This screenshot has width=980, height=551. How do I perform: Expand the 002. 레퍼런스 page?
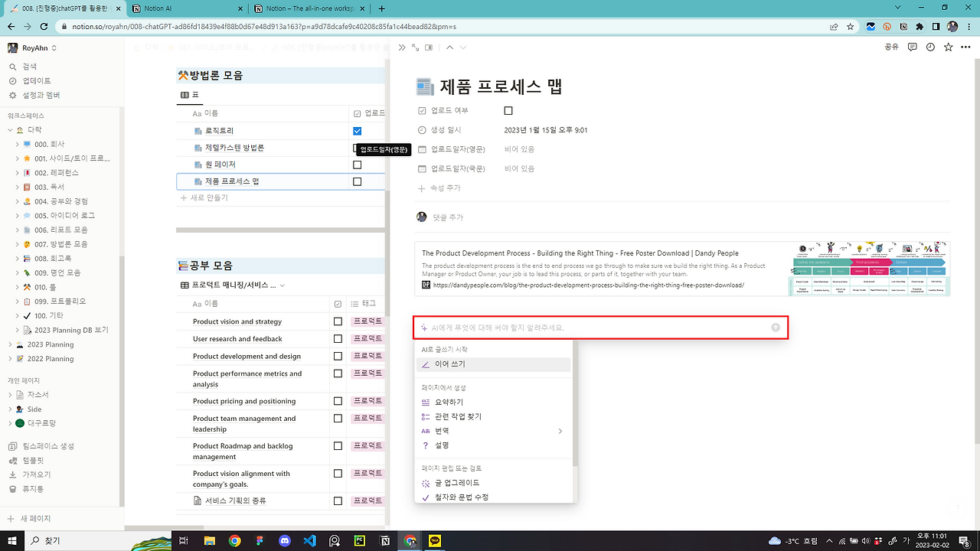pos(17,173)
